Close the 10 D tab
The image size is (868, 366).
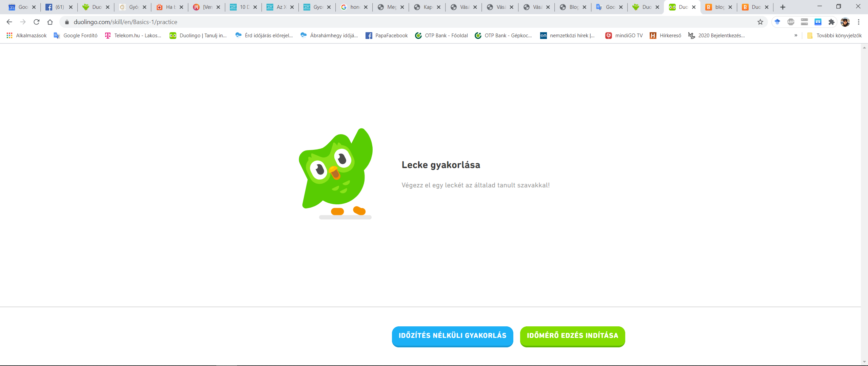[255, 7]
